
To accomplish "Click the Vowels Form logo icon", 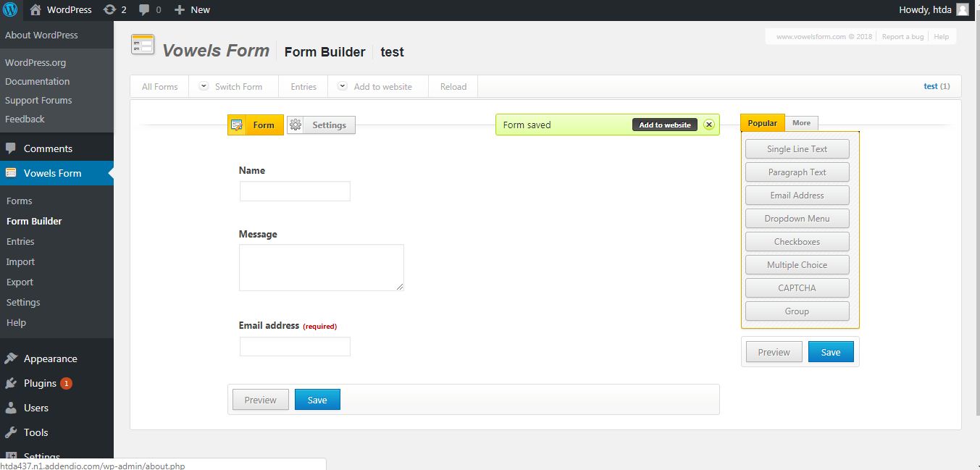I will [143, 45].
